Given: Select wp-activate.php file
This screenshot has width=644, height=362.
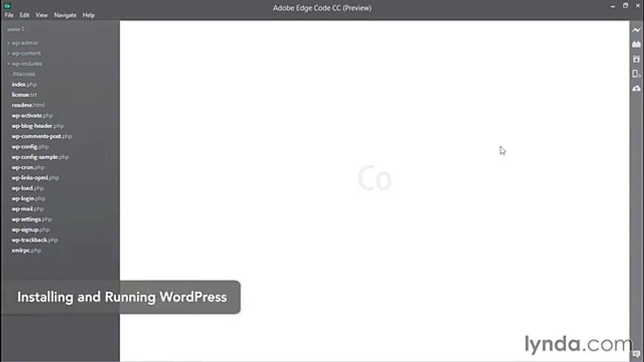Looking at the screenshot, I should pos(32,116).
